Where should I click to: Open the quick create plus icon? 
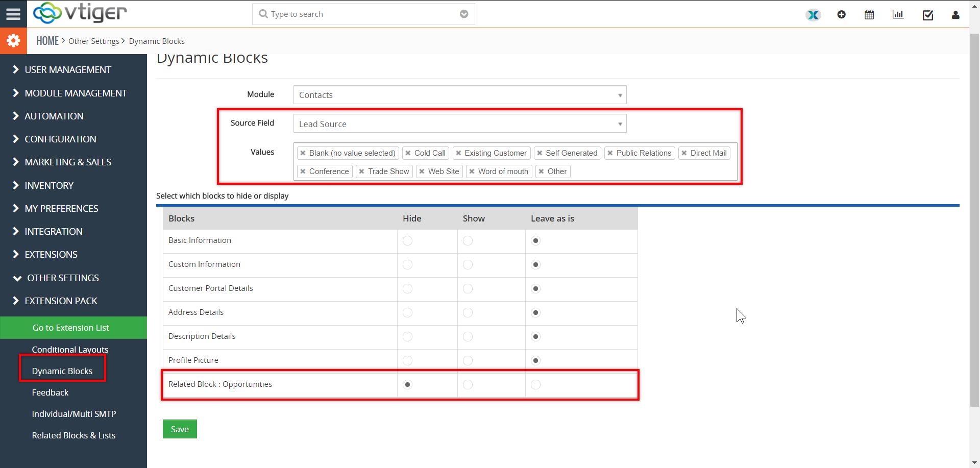coord(842,15)
